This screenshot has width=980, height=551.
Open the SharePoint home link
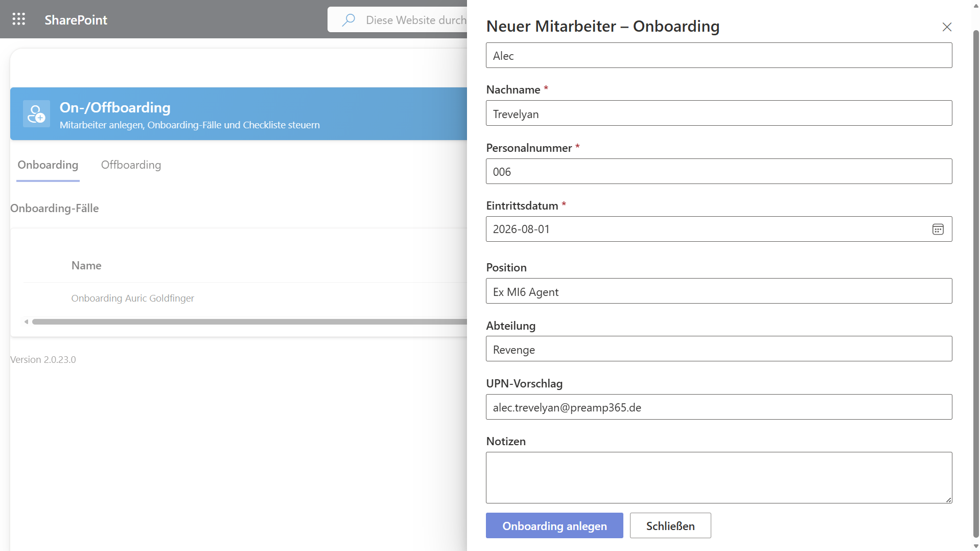coord(76,20)
